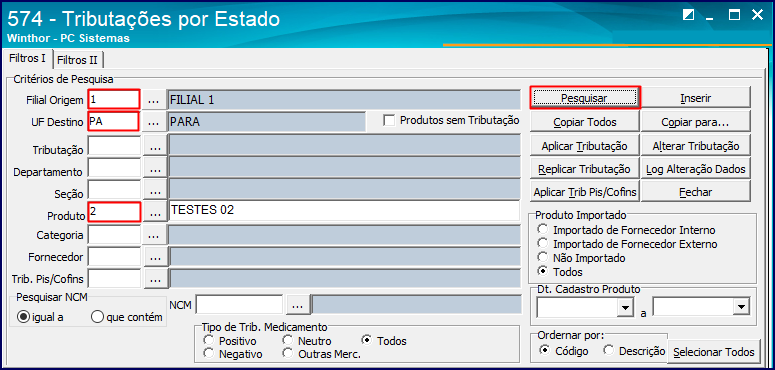775x370 pixels.
Task: Focus the Departamento code field
Action: pos(114,168)
